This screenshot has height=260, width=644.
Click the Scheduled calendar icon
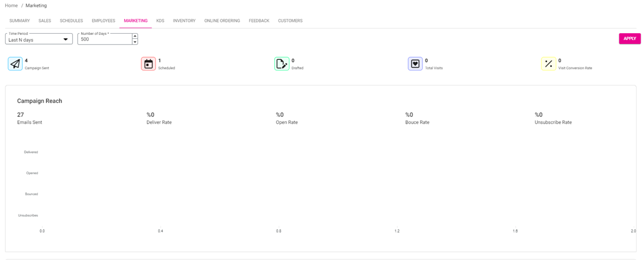point(148,64)
